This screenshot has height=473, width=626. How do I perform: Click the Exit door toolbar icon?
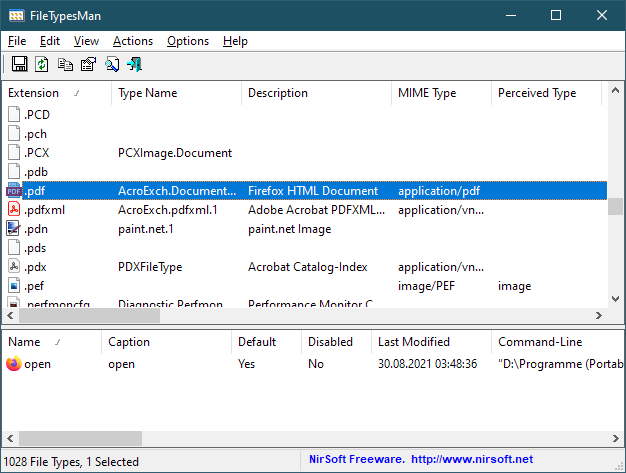pos(135,65)
